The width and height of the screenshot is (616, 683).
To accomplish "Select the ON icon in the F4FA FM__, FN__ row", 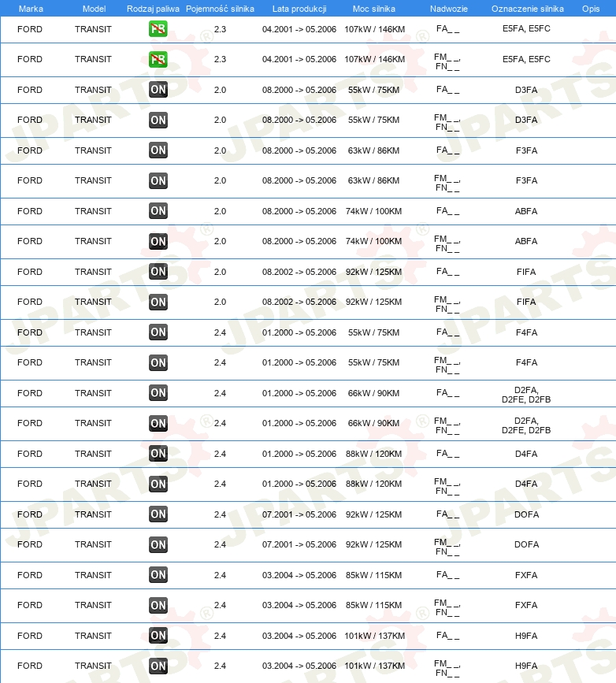I will coord(158,362).
